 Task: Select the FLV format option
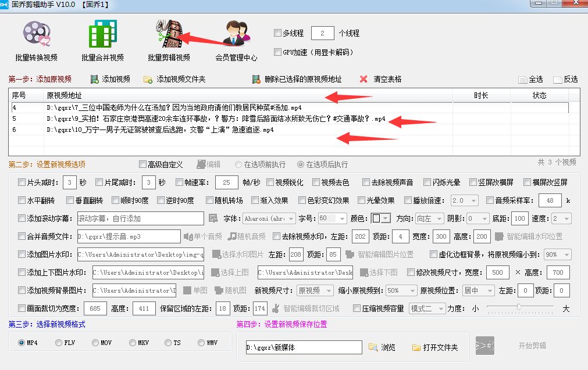[x=59, y=343]
